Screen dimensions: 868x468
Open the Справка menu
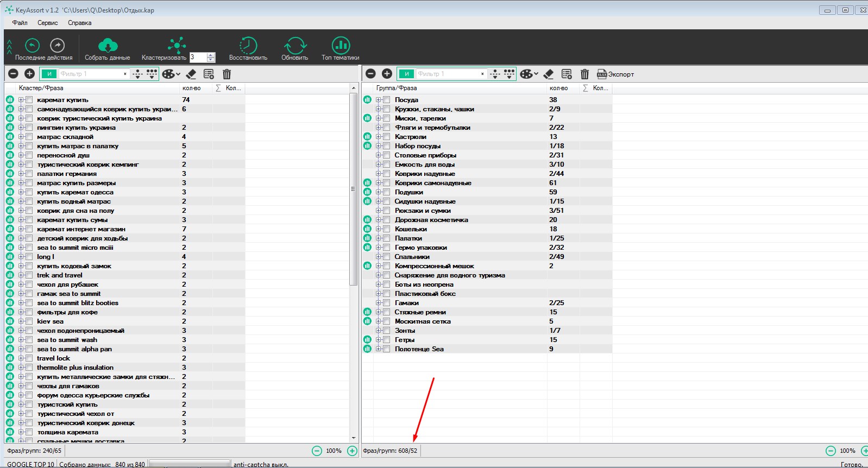point(80,23)
